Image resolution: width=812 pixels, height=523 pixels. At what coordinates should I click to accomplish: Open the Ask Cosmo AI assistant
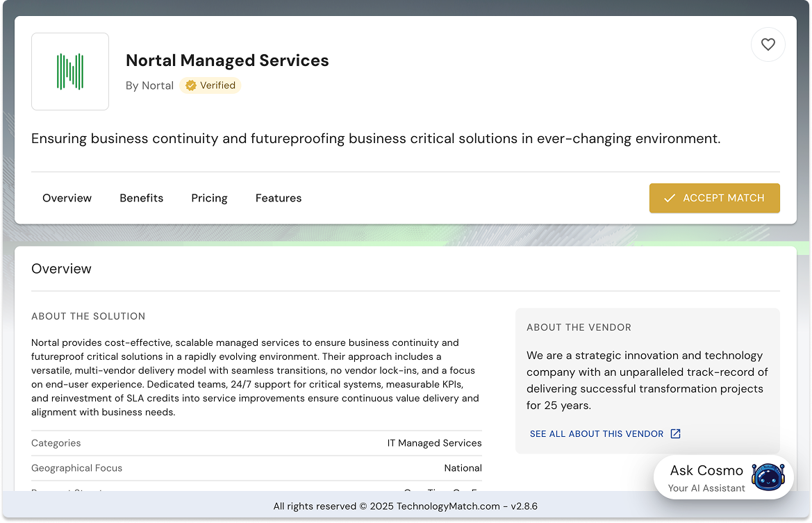724,477
